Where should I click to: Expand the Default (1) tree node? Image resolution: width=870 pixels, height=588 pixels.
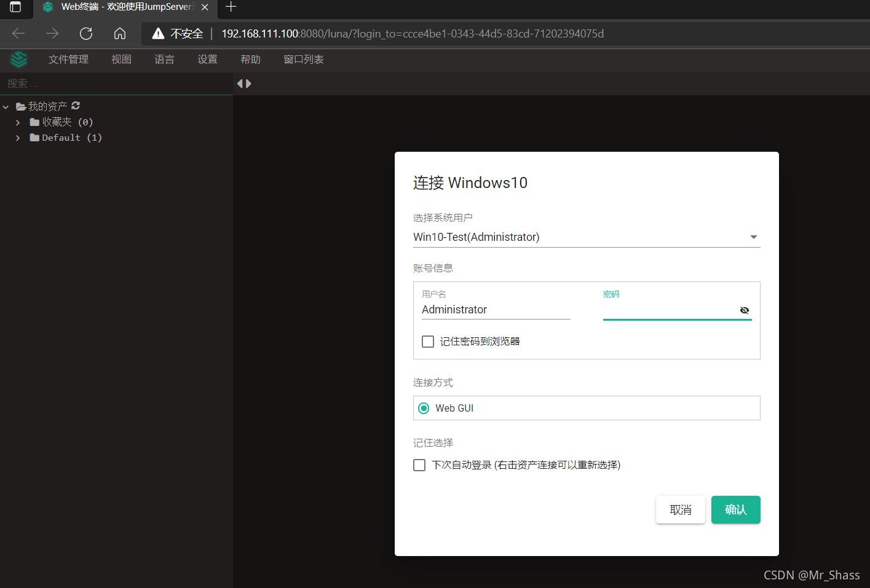(17, 138)
